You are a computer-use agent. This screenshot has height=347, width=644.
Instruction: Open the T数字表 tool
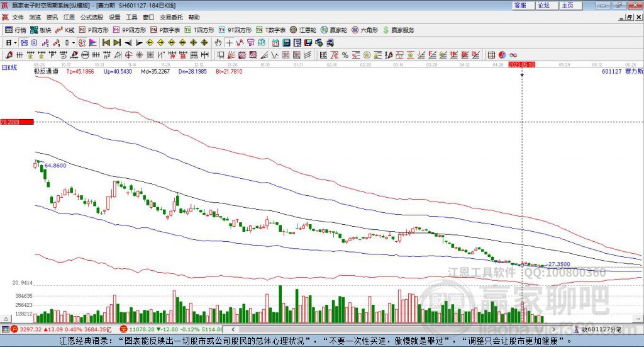270,30
